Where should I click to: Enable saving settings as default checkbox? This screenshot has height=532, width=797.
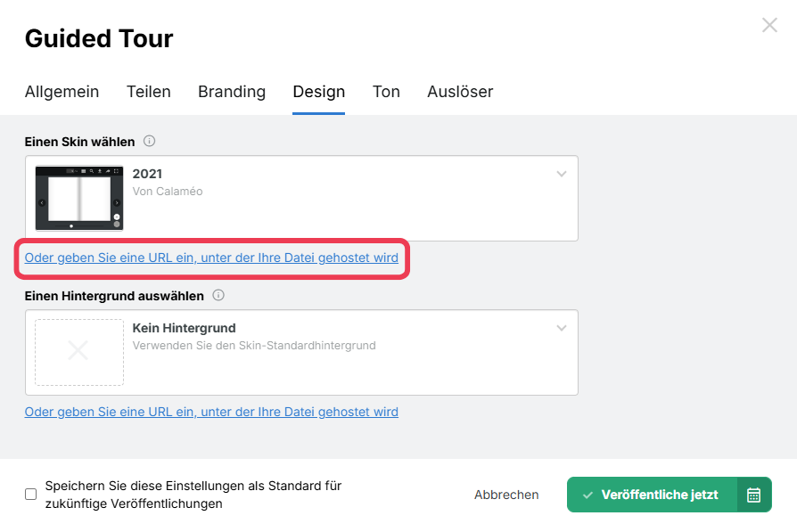tap(31, 495)
